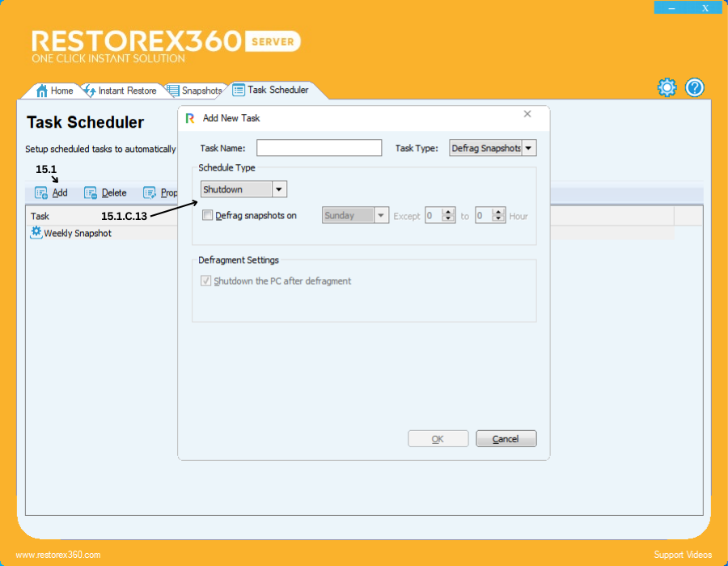Click the Except start hour value field
Viewport: 728px width, 566px height.
[x=434, y=215]
